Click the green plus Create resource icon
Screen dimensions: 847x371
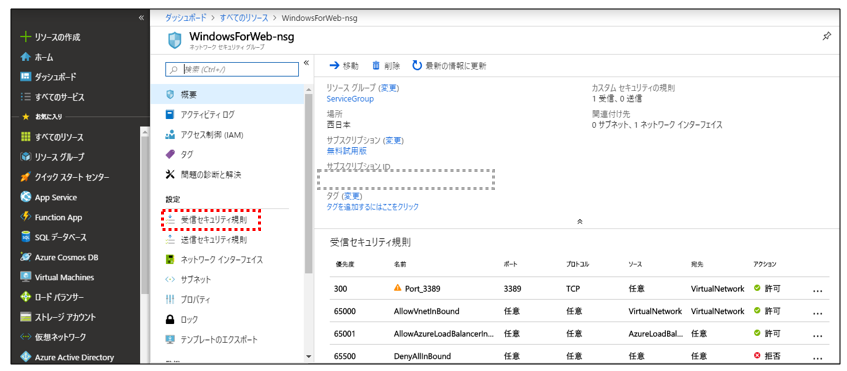click(x=24, y=37)
